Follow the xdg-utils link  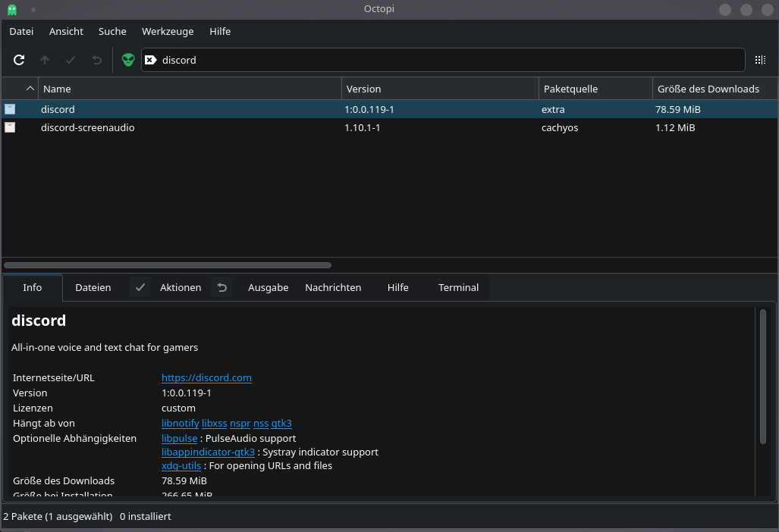181,465
